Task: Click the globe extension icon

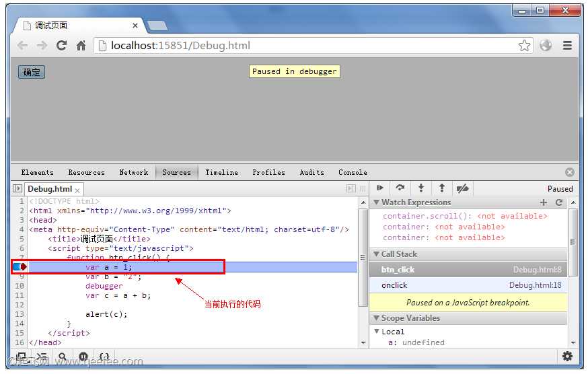Action: [546, 45]
